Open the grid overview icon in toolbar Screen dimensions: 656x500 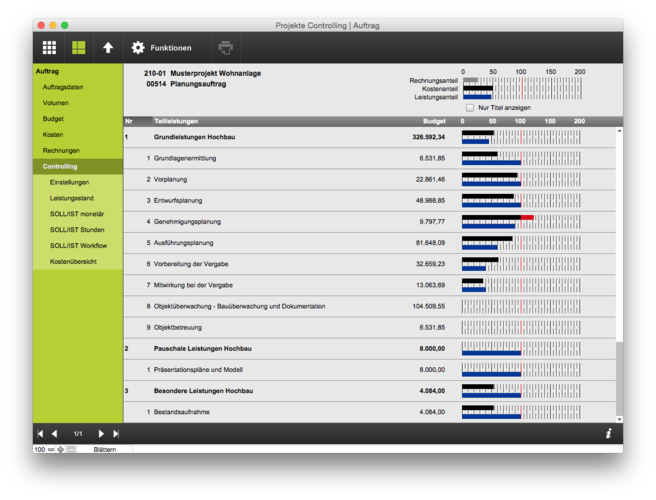pos(49,47)
